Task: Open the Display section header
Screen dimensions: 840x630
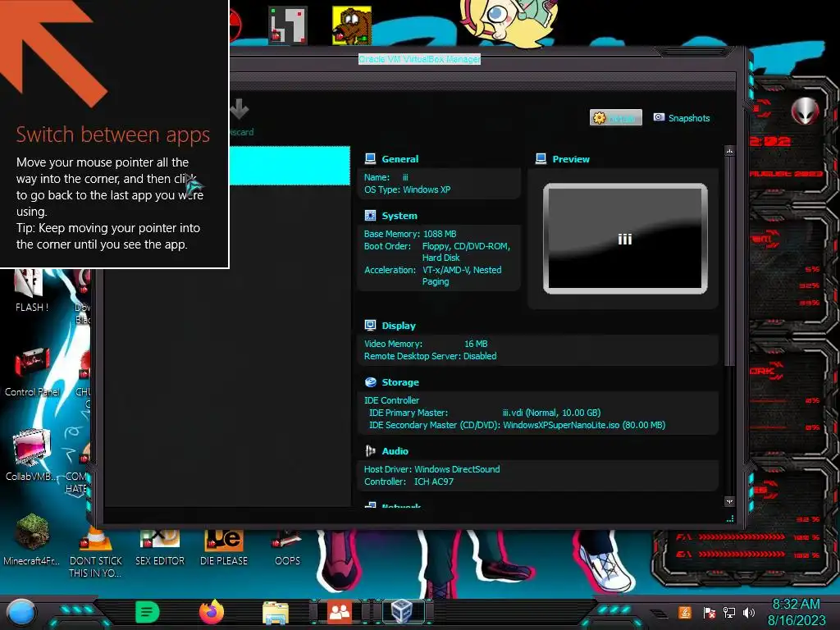Action: click(399, 326)
